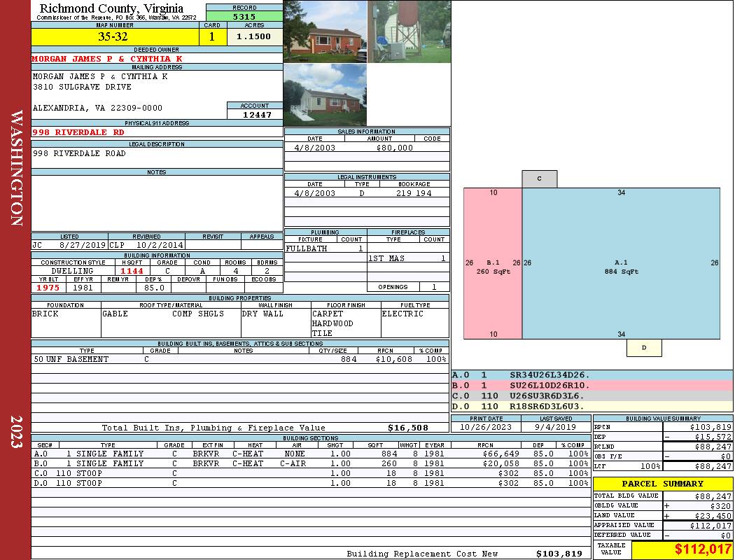Click the red taxable value $112,017
Viewport: 735px width, 560px height.
click(703, 549)
